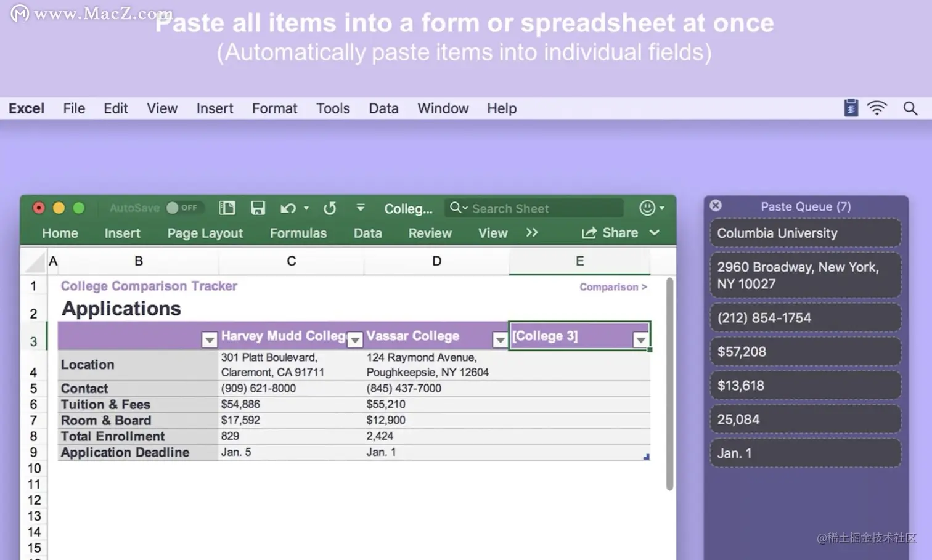Click the Wi-Fi status icon

pos(877,108)
